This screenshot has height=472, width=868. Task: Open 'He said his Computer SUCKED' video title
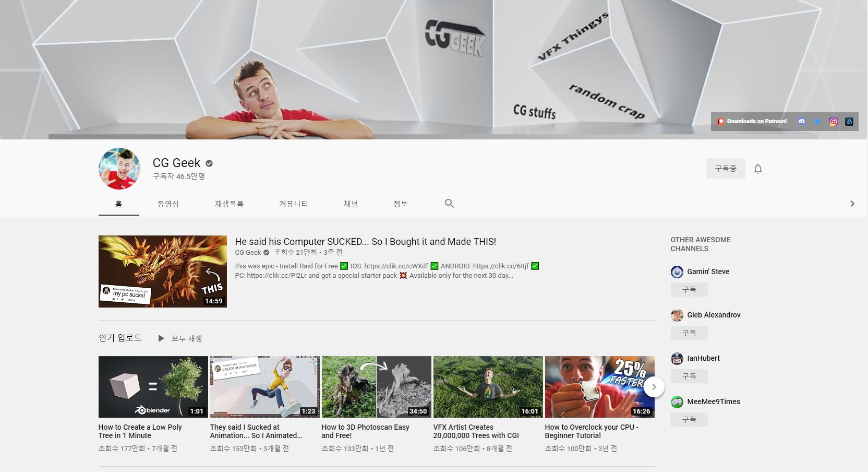365,242
